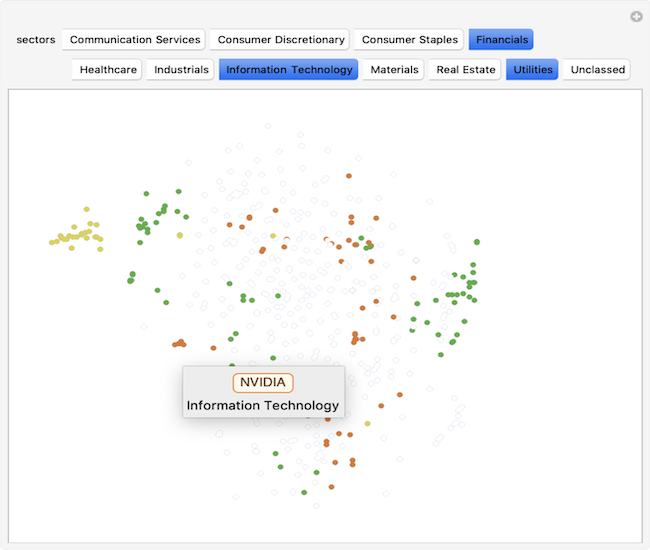650x550 pixels.
Task: Click the plus icon in top-right corner
Action: point(636,17)
